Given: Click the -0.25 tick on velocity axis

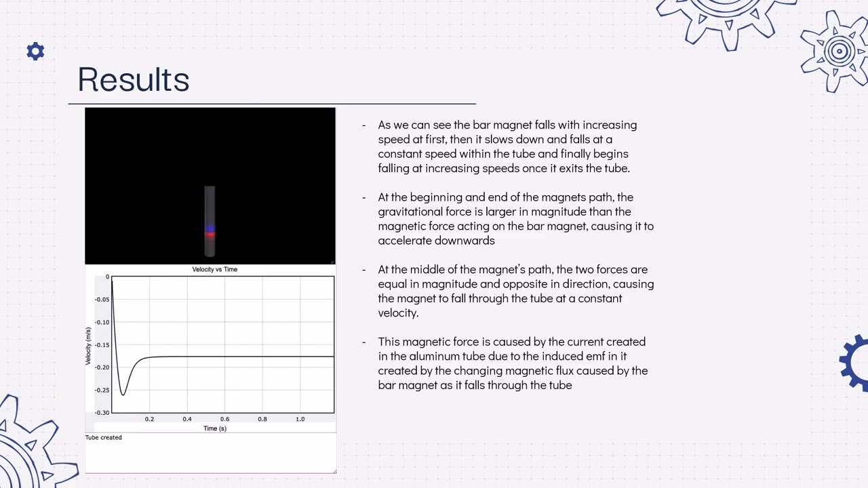Looking at the screenshot, I should [102, 390].
